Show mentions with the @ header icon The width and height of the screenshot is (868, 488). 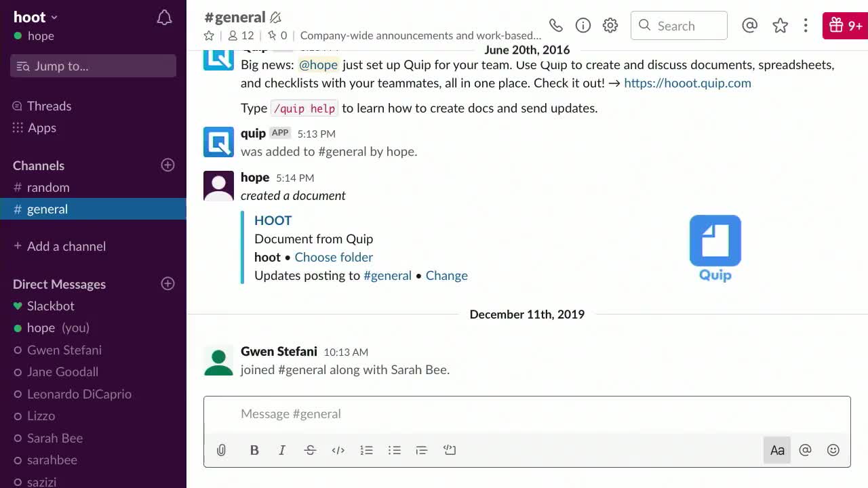coord(749,26)
